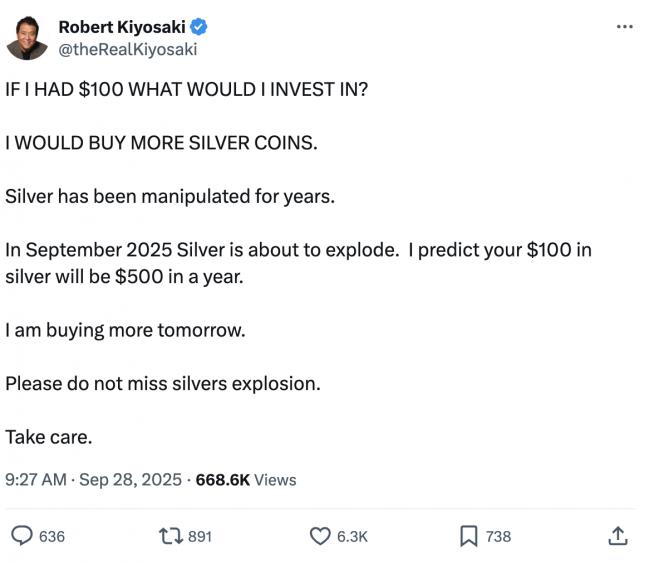649x564 pixels.
Task: Open the three-dot more options menu
Action: pos(625,26)
